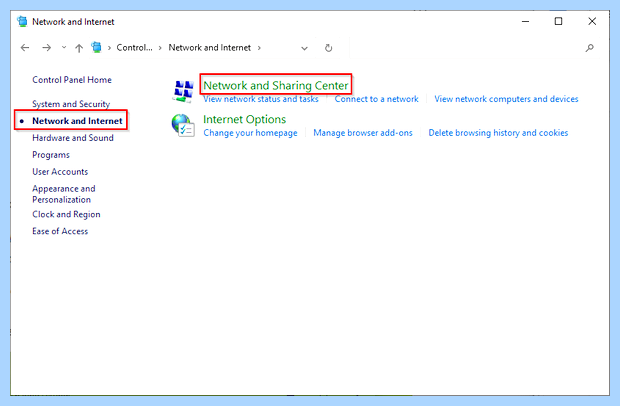Screen dimensions: 620x406
Task: Open Programs category
Action: click(51, 155)
